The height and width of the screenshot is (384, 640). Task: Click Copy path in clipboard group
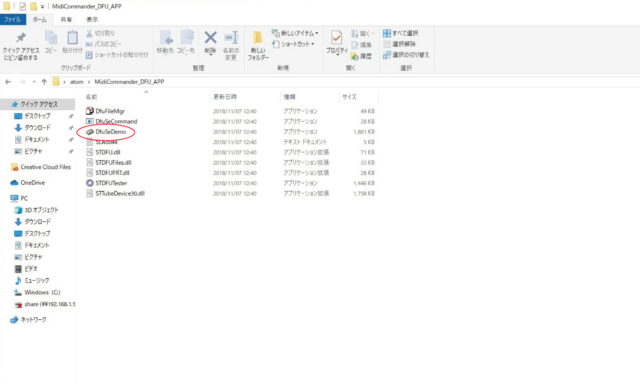click(104, 44)
